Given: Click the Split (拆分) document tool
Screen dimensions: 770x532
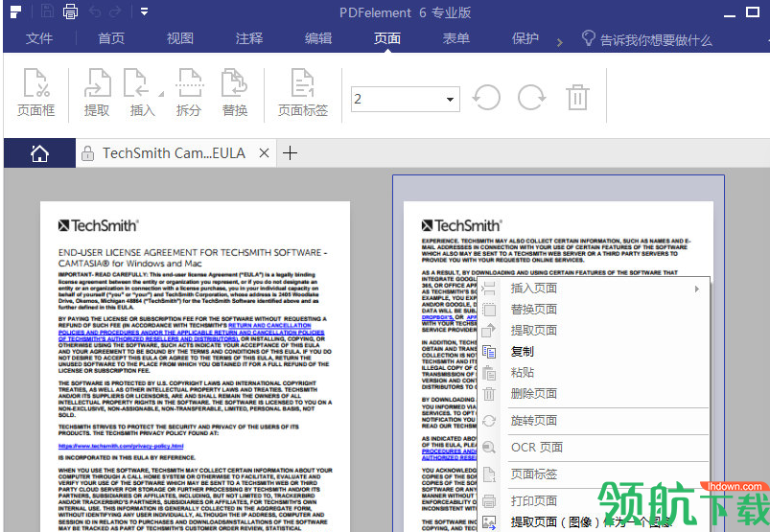Looking at the screenshot, I should click(x=189, y=93).
